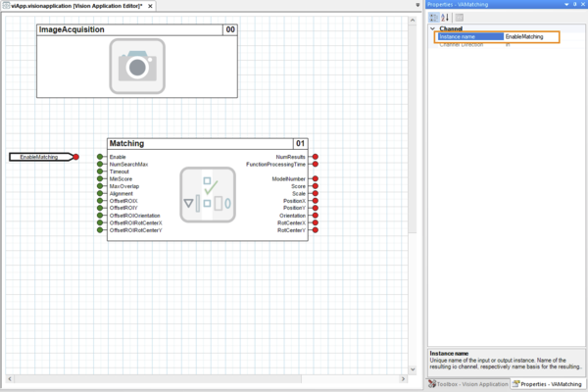The height and width of the screenshot is (392, 588).
Task: Click the red PositionY output pin
Action: [316, 208]
